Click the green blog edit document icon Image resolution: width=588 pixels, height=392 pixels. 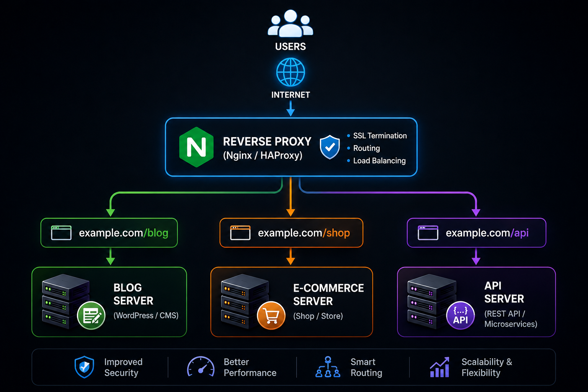[x=91, y=316]
